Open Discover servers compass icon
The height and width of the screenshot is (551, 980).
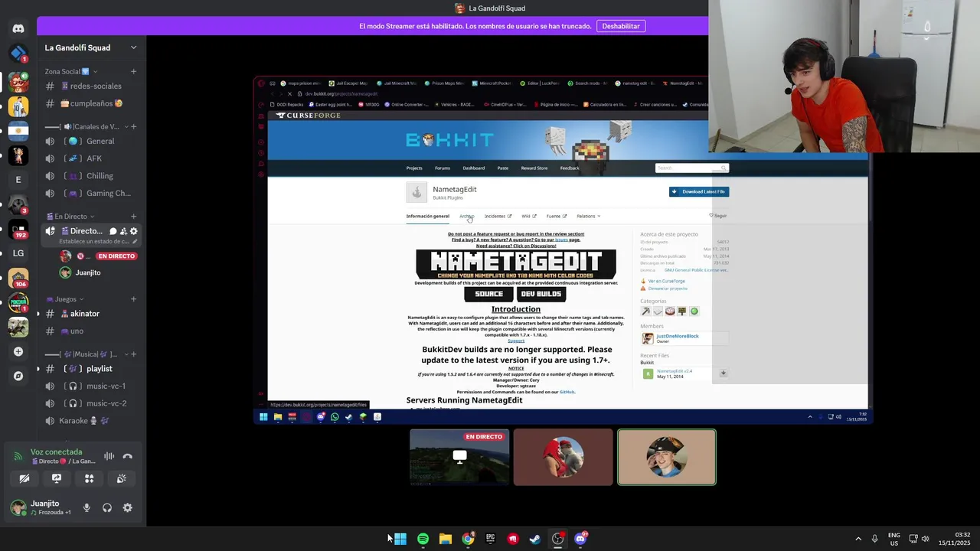[x=18, y=376]
